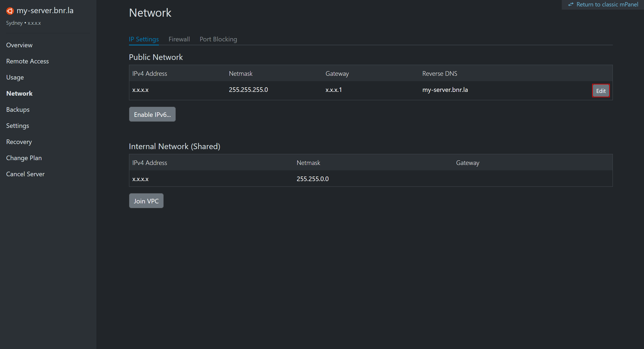Image resolution: width=644 pixels, height=349 pixels.
Task: Navigate to server Settings
Action: pyautogui.click(x=17, y=126)
